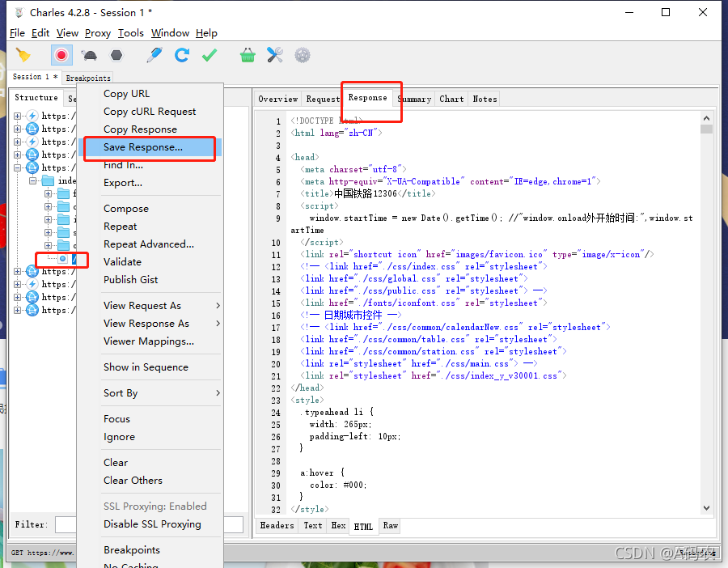Screen dimensions: 728x568
Task: Choose Validate from context menu
Action: (x=149, y=262)
